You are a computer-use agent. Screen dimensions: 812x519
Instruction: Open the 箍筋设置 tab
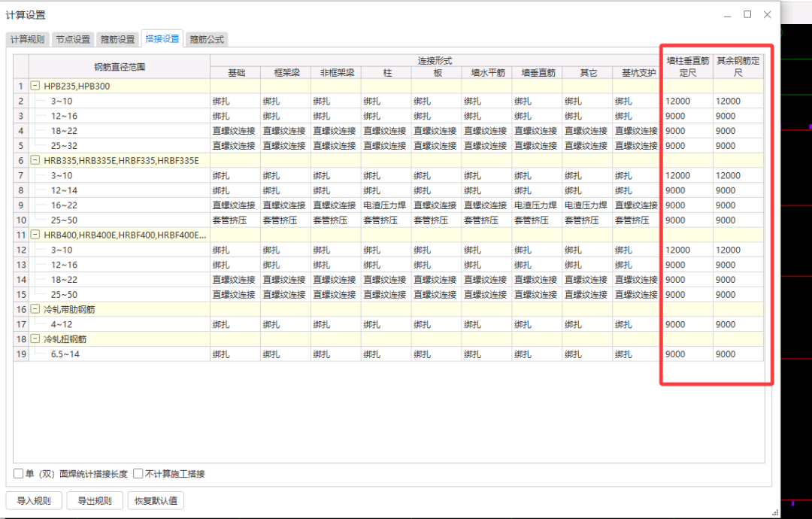point(117,39)
